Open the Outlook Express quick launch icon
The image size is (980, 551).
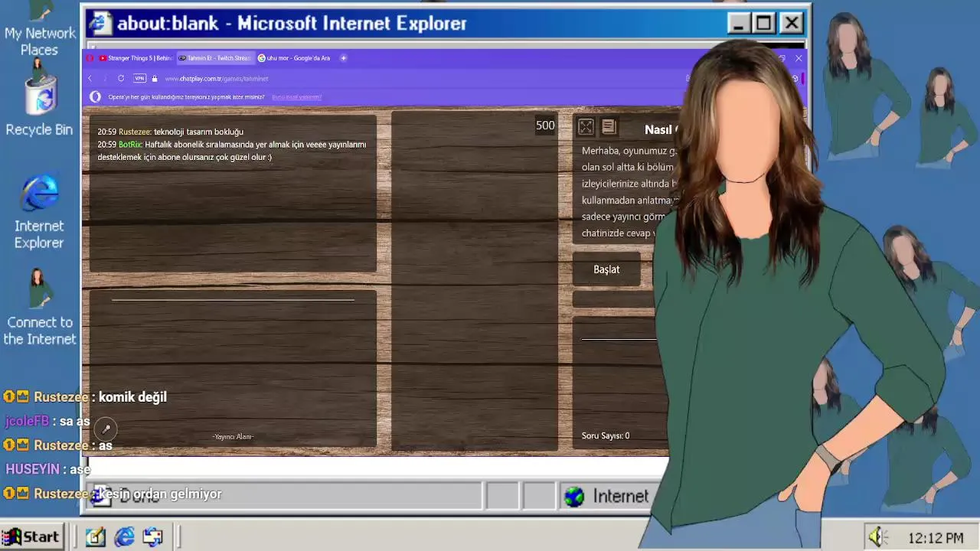(153, 537)
